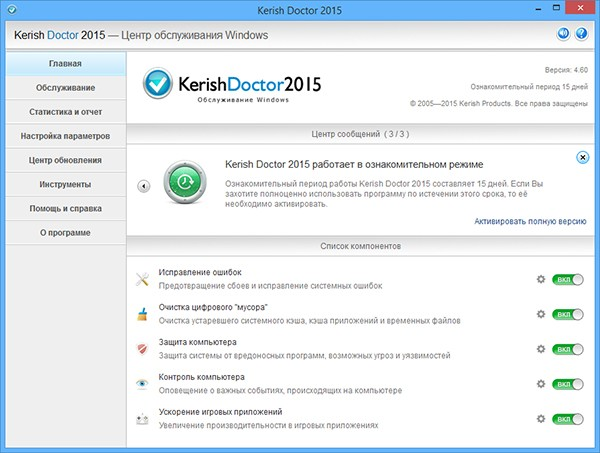The image size is (600, 453).
Task: Click the gamepad icon for Ускорение игровых приложений
Action: 142,419
